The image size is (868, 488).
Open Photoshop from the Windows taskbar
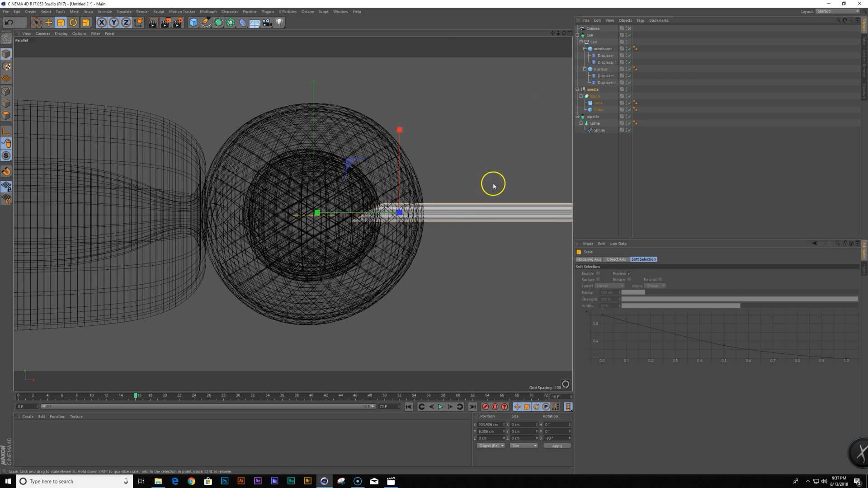225,481
